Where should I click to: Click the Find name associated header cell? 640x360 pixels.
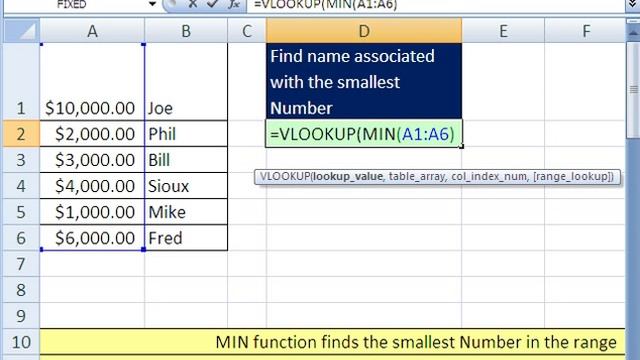click(364, 82)
